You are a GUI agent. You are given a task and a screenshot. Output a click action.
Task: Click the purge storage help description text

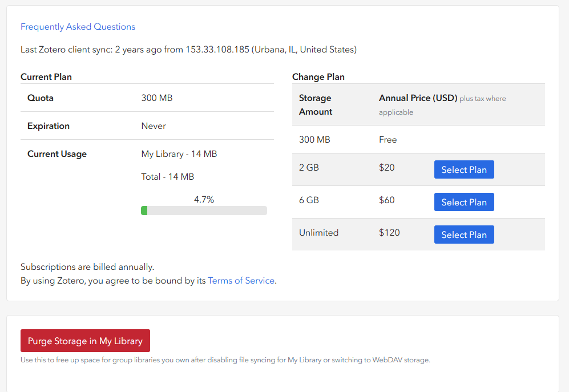point(225,360)
